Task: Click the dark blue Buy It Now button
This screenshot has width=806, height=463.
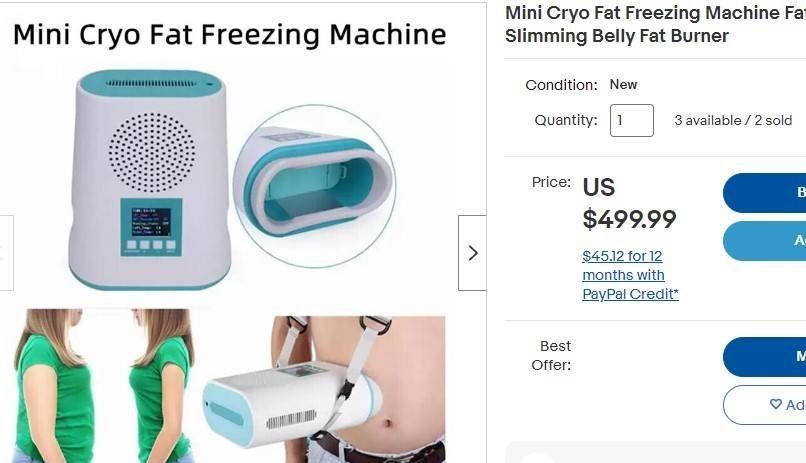Action: click(x=764, y=193)
